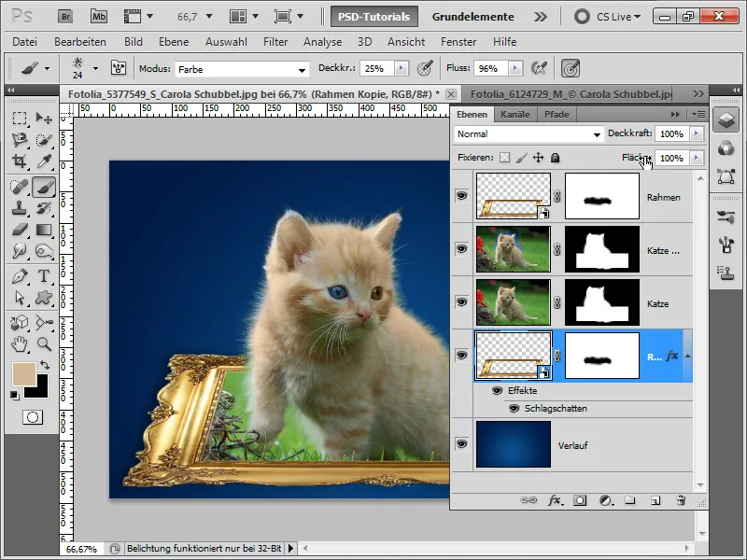Delete the selected layer
This screenshot has height=560, width=747.
coord(681,500)
